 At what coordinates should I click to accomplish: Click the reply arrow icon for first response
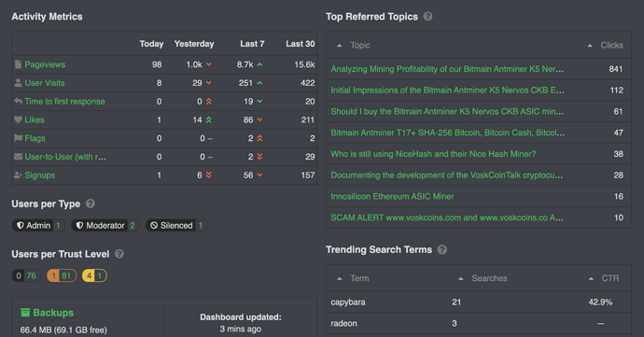[18, 101]
